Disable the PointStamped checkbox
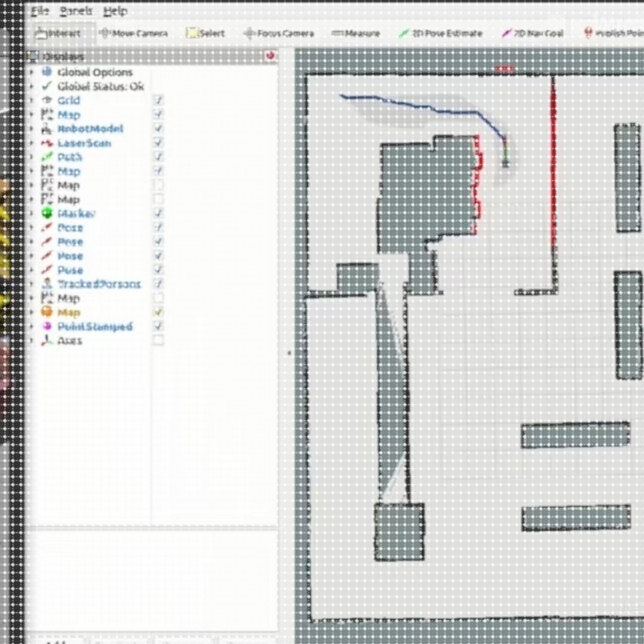This screenshot has height=644, width=644. pos(158,326)
